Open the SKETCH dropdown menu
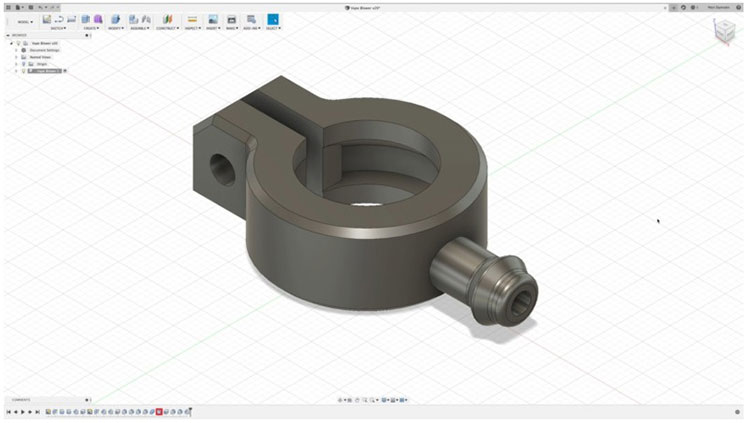Viewport: 750px width, 423px height. click(x=58, y=28)
